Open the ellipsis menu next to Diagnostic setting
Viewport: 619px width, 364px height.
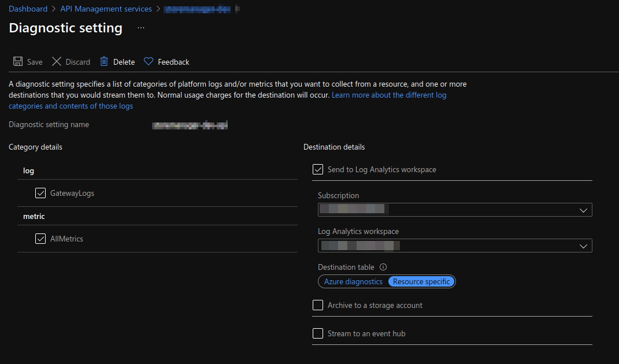(140, 28)
